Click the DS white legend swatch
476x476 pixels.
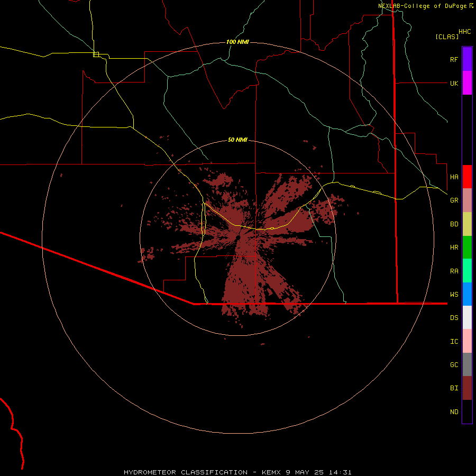[x=467, y=317]
